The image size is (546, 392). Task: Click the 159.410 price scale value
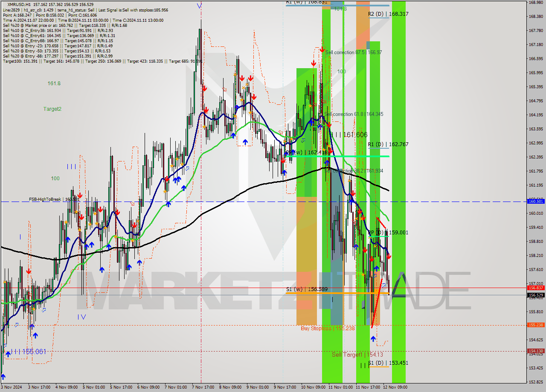point(536,228)
